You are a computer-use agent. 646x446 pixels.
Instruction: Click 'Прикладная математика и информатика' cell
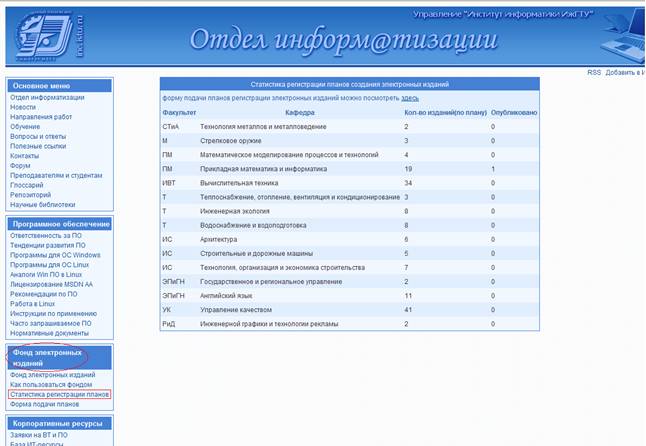pos(263,169)
